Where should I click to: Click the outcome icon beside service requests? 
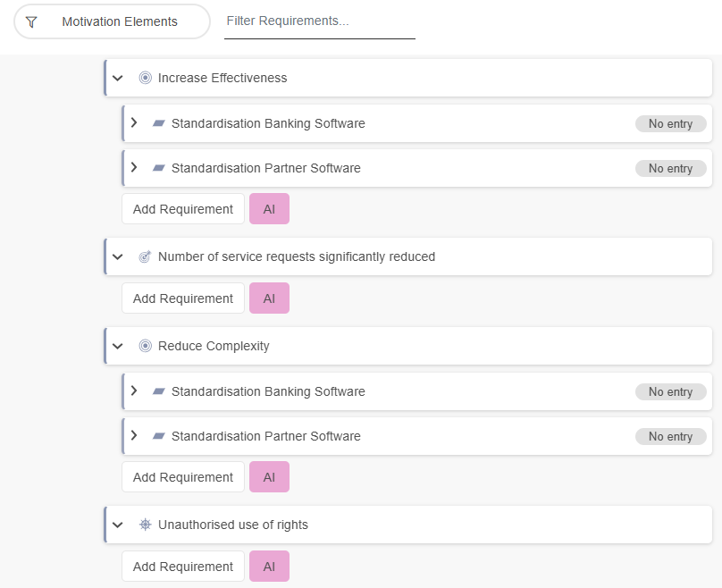point(146,256)
